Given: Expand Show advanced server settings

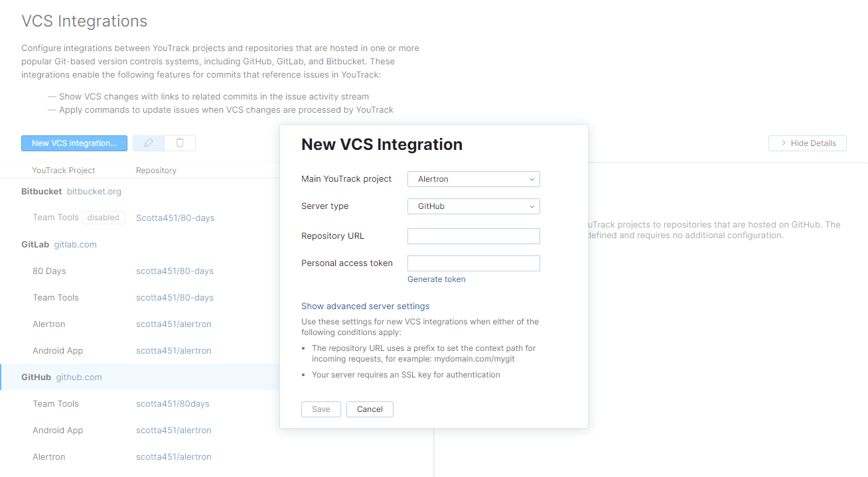Looking at the screenshot, I should pos(365,306).
